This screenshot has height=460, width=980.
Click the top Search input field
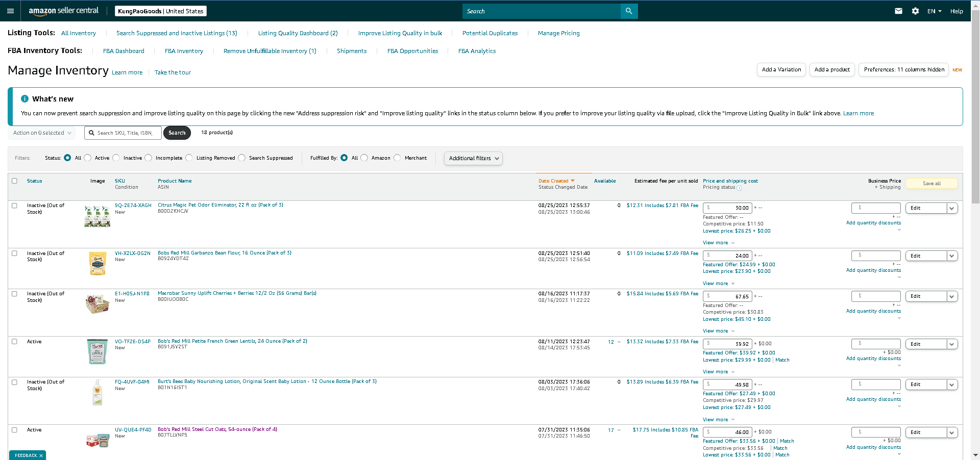[541, 11]
